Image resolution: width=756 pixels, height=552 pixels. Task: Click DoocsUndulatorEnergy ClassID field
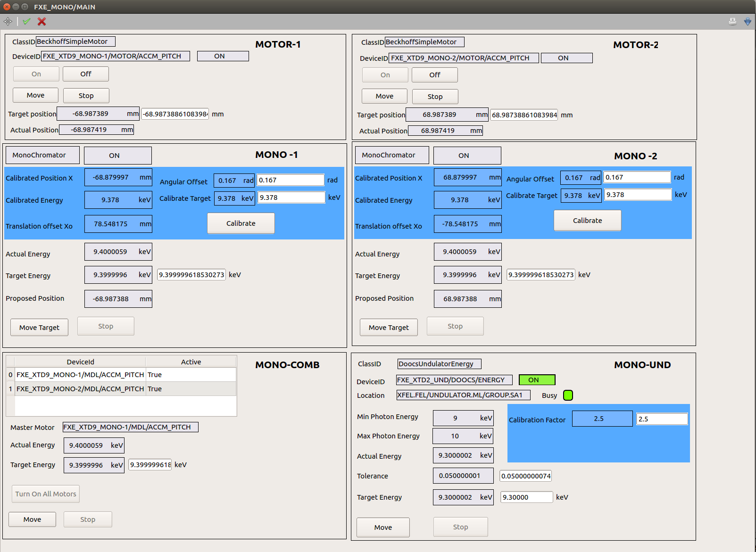tap(440, 364)
